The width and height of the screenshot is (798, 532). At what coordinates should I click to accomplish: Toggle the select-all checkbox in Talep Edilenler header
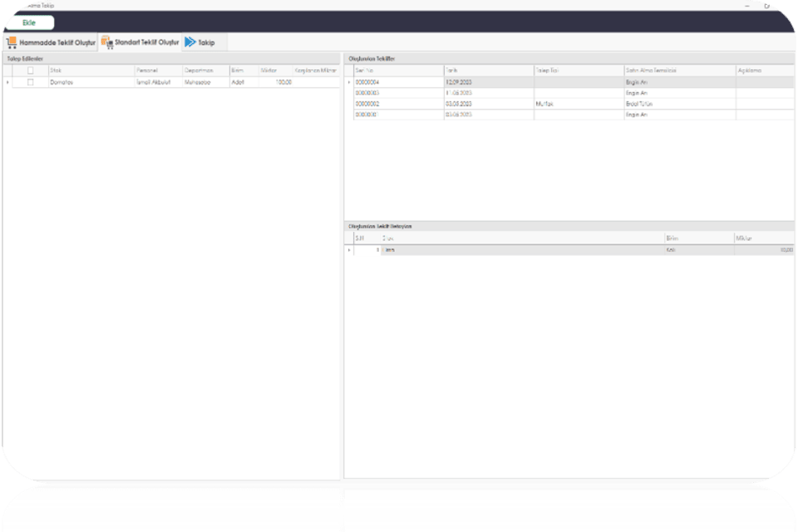pos(31,71)
